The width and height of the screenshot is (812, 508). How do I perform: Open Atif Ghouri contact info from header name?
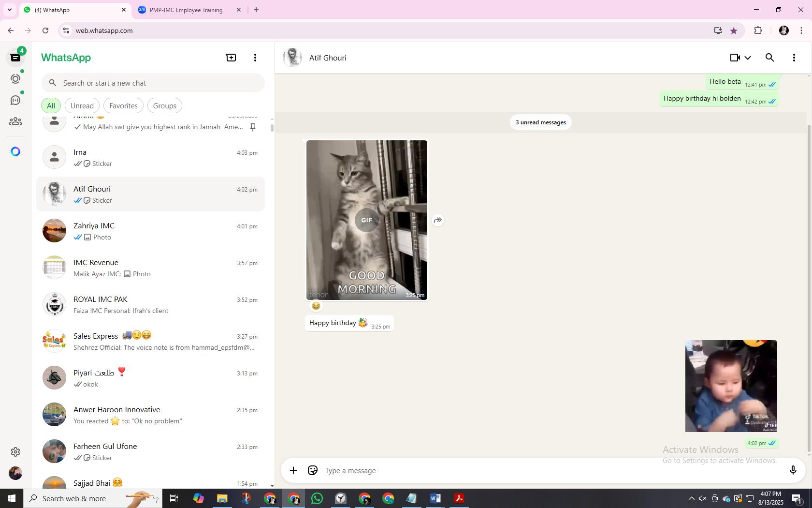click(328, 58)
